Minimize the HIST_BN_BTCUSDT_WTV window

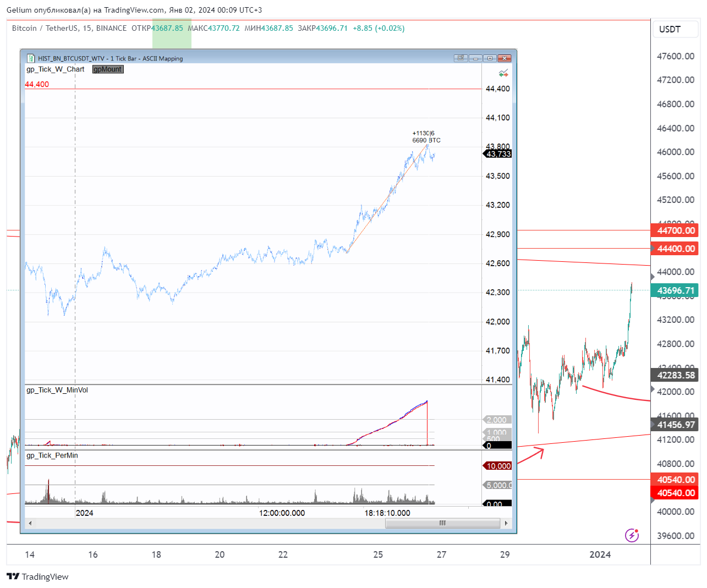(x=476, y=58)
